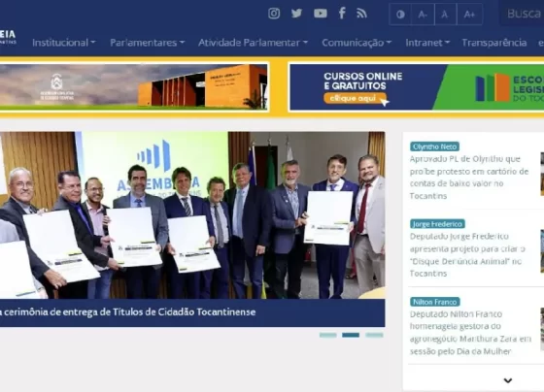Open the Assembleia building banner
The height and width of the screenshot is (392, 544).
pyautogui.click(x=134, y=87)
